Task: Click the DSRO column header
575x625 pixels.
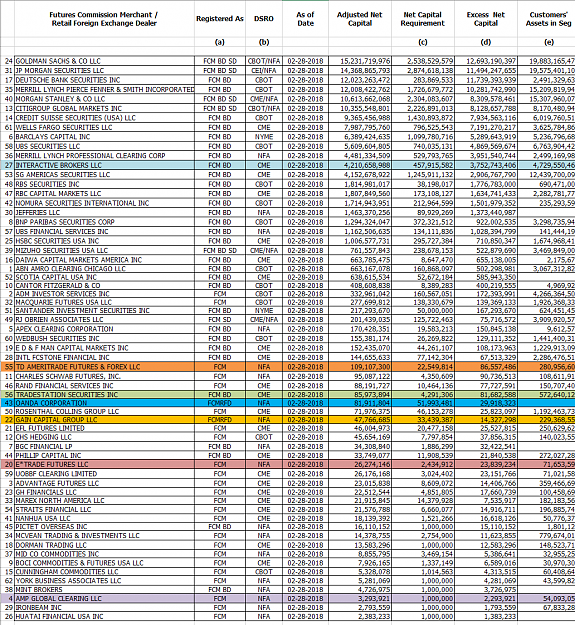Action: [264, 19]
